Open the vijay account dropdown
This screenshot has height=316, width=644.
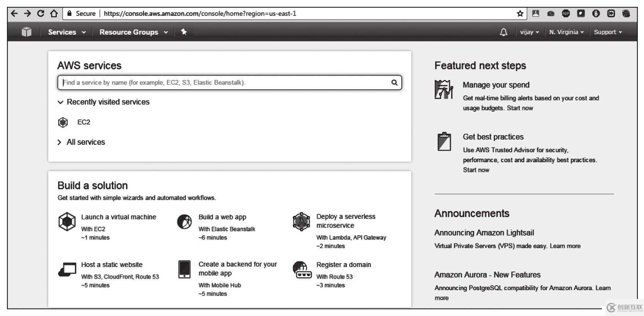pyautogui.click(x=529, y=32)
